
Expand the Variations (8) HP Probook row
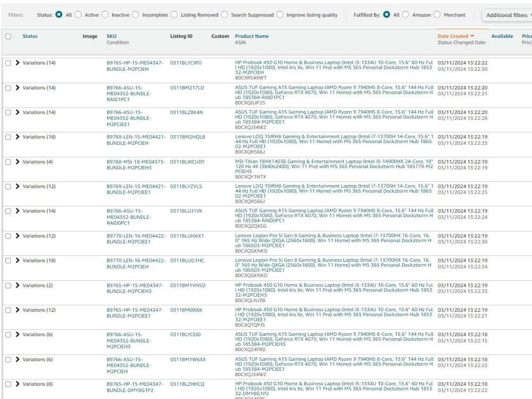[18, 384]
